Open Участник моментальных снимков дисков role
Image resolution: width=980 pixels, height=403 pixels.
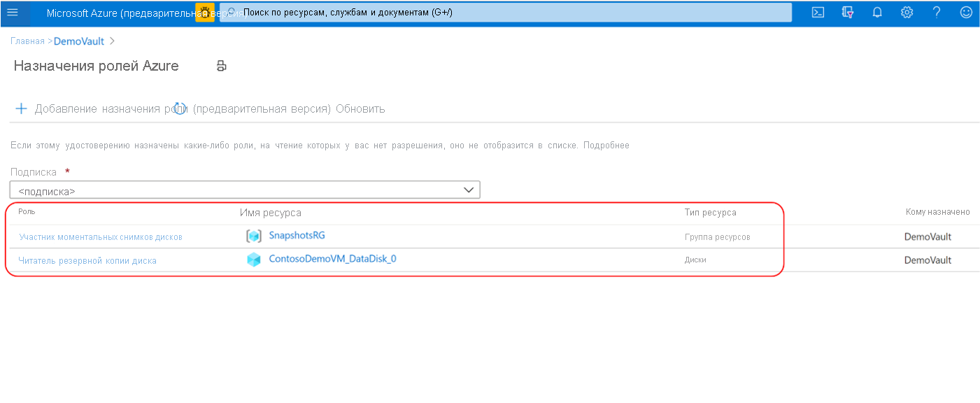101,237
